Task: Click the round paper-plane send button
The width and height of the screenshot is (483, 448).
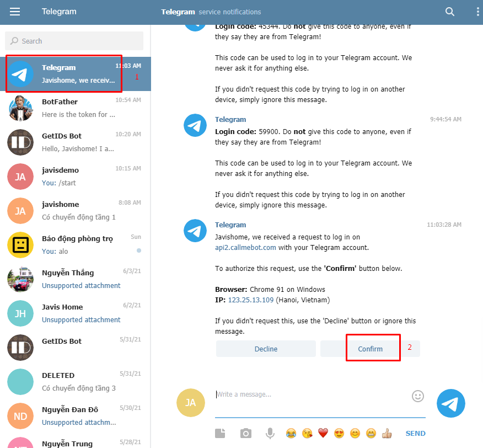Action: tap(450, 403)
